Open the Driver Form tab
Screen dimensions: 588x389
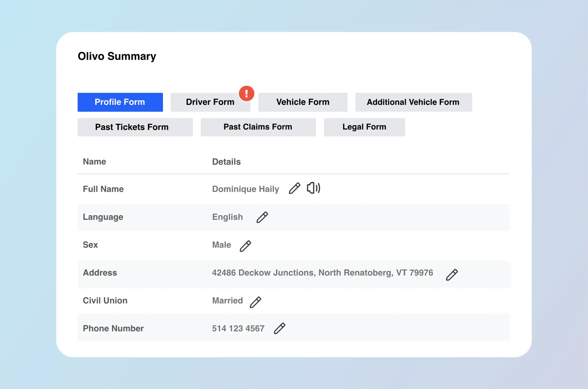210,102
